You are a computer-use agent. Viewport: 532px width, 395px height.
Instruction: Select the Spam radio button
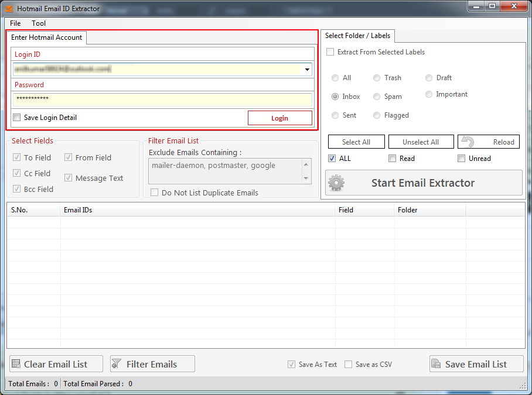[x=377, y=97]
